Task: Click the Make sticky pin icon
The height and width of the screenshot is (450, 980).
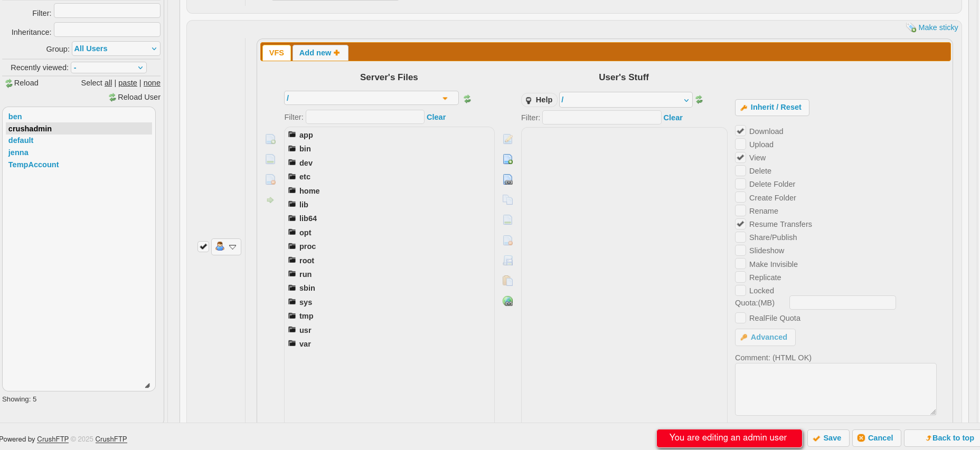Action: [x=911, y=27]
